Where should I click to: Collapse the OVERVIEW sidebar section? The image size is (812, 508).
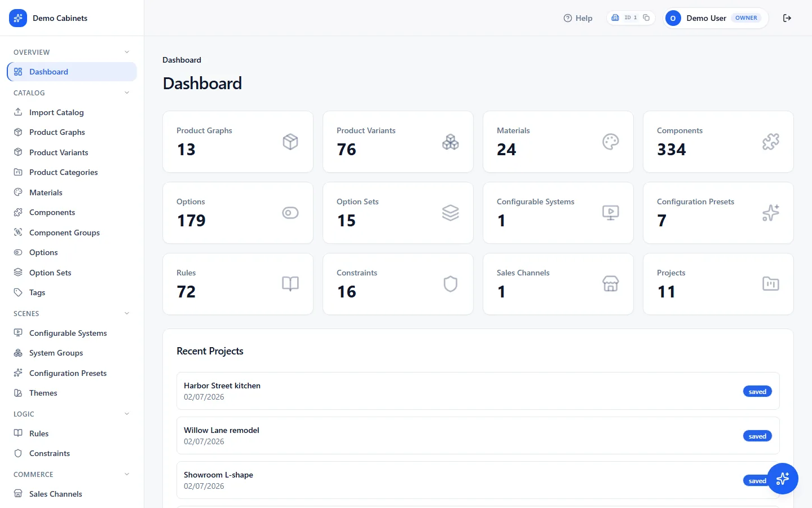click(127, 52)
